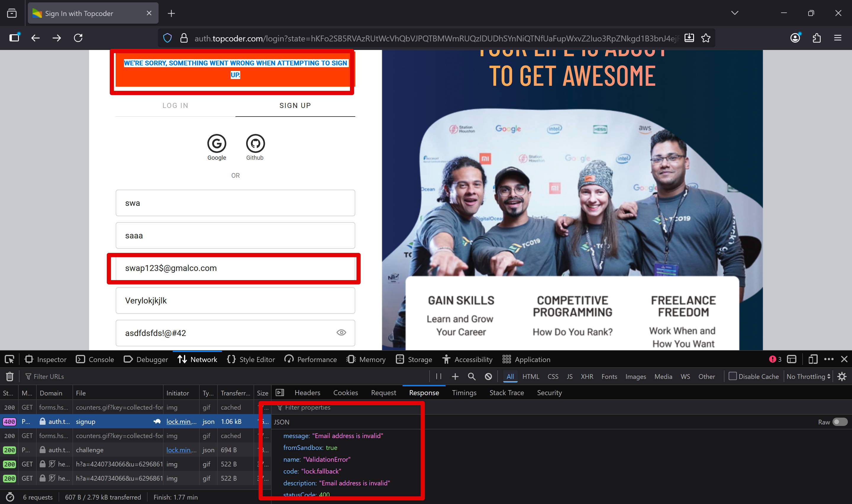
Task: Activate the element picker tool
Action: click(9, 359)
